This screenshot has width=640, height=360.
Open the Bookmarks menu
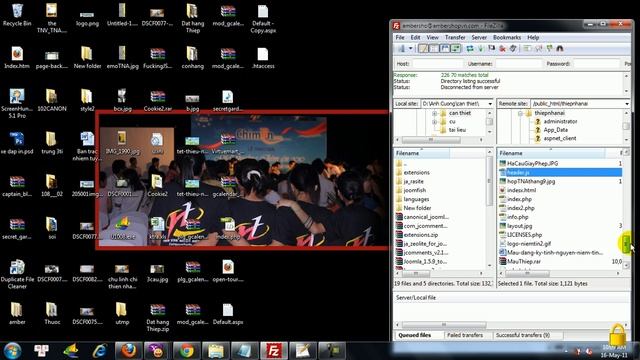pyautogui.click(x=507, y=37)
